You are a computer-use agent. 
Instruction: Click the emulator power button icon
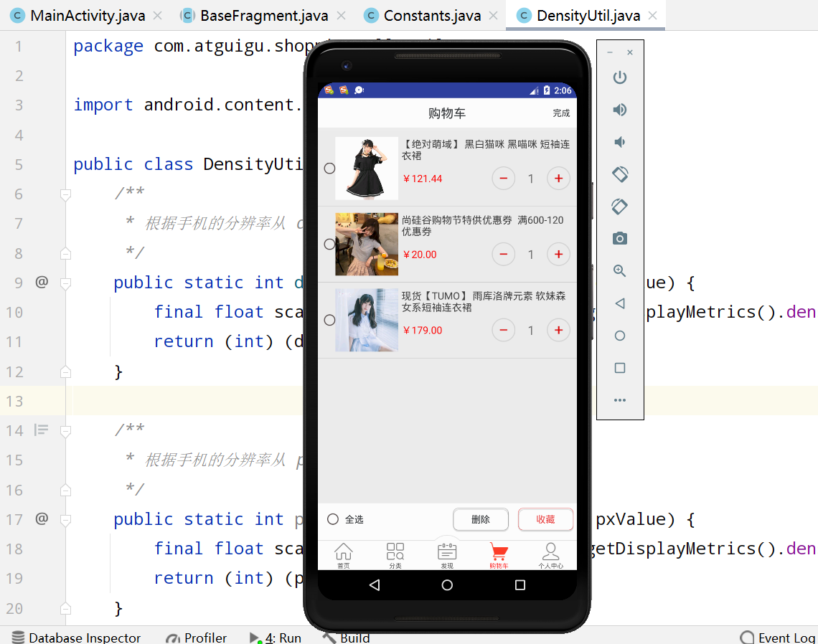[620, 77]
